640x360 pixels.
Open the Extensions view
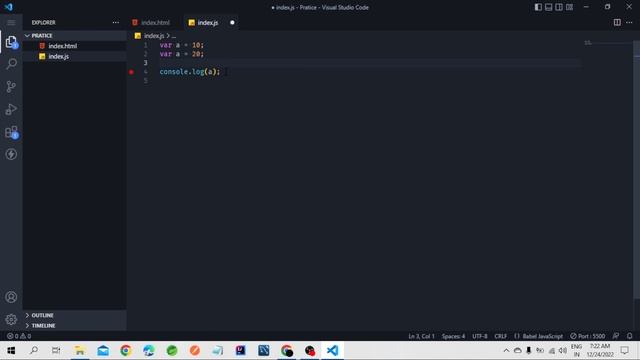pos(11,132)
